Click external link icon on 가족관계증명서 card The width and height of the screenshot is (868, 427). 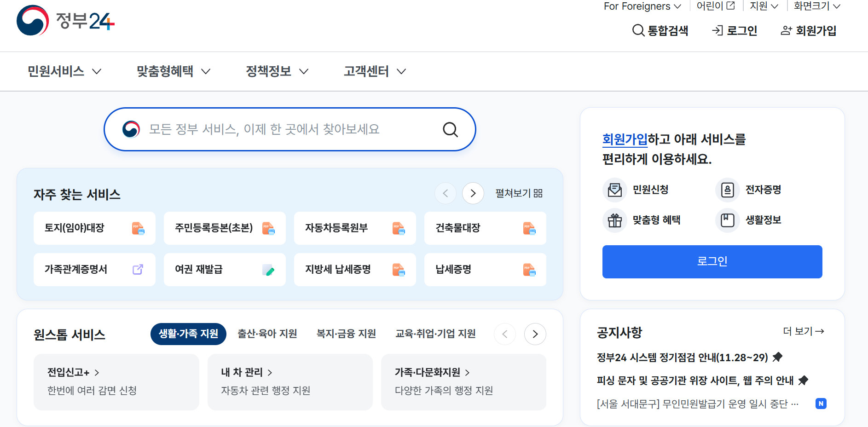(x=138, y=270)
